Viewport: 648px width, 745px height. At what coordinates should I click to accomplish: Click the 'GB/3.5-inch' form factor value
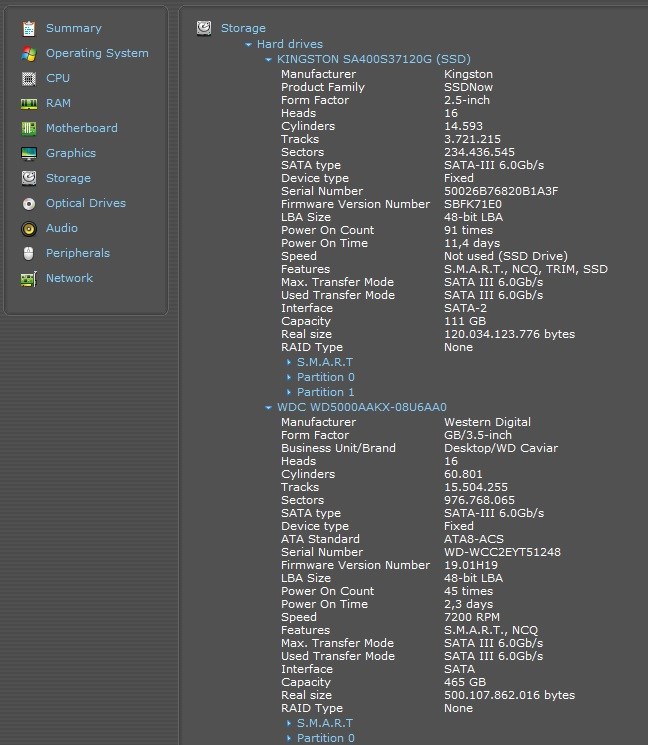tap(478, 435)
